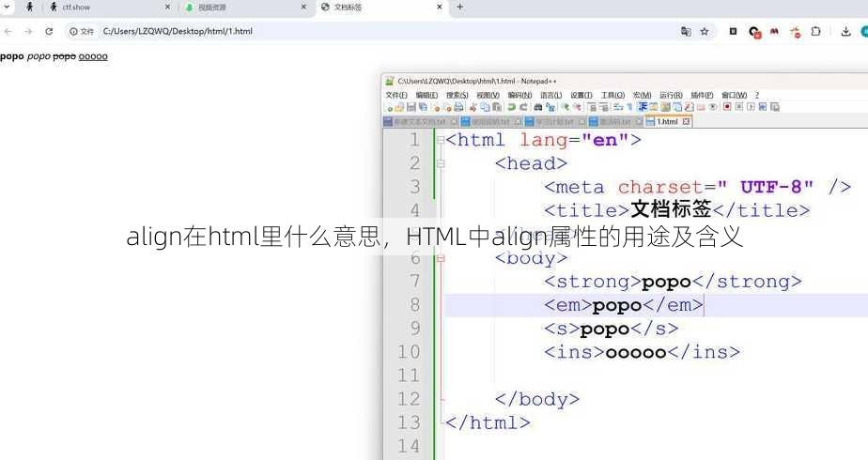Image resolution: width=868 pixels, height=460 pixels.
Task: Click the Run macro multiple times icon
Action: pos(762,107)
